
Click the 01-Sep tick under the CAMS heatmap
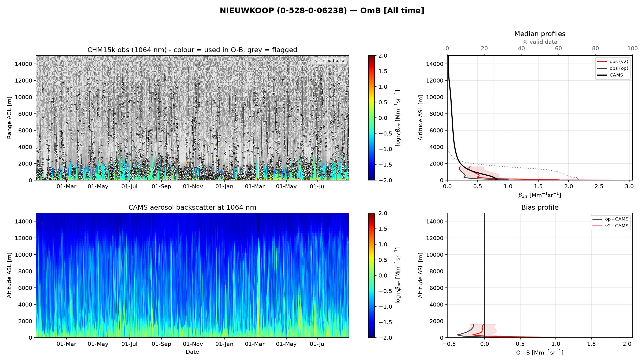[161, 344]
